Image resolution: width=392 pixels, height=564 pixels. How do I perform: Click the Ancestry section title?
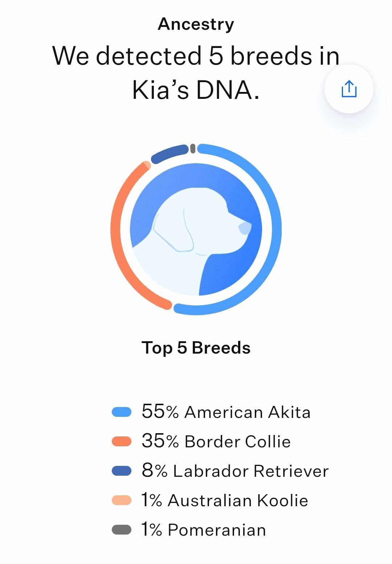(196, 24)
